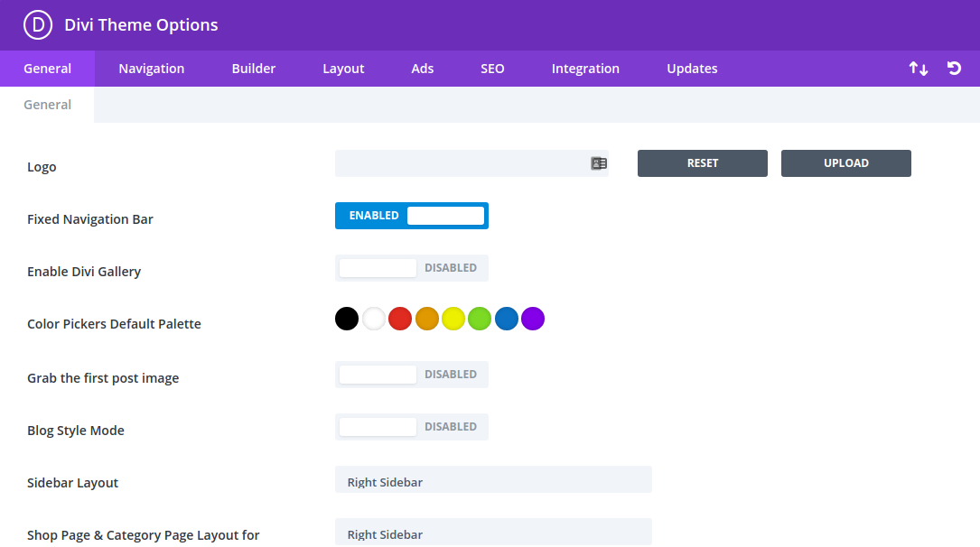Click Shop Page & Category Page Layout label

(x=143, y=536)
